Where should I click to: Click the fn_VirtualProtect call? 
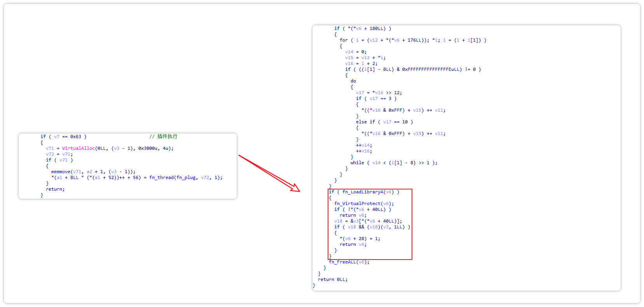tap(358, 203)
